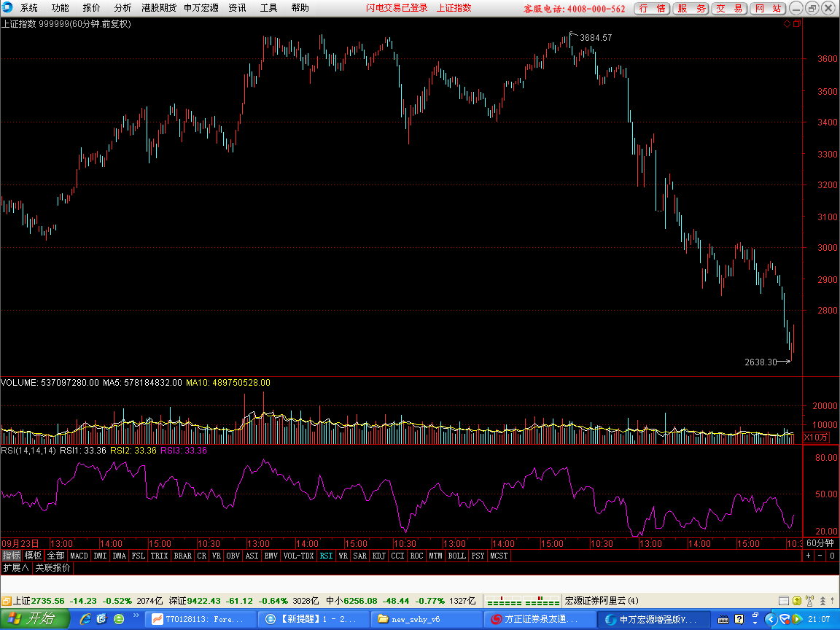Open the Windows 开始 start button
Screen dimensions: 840x630
pos(34,619)
